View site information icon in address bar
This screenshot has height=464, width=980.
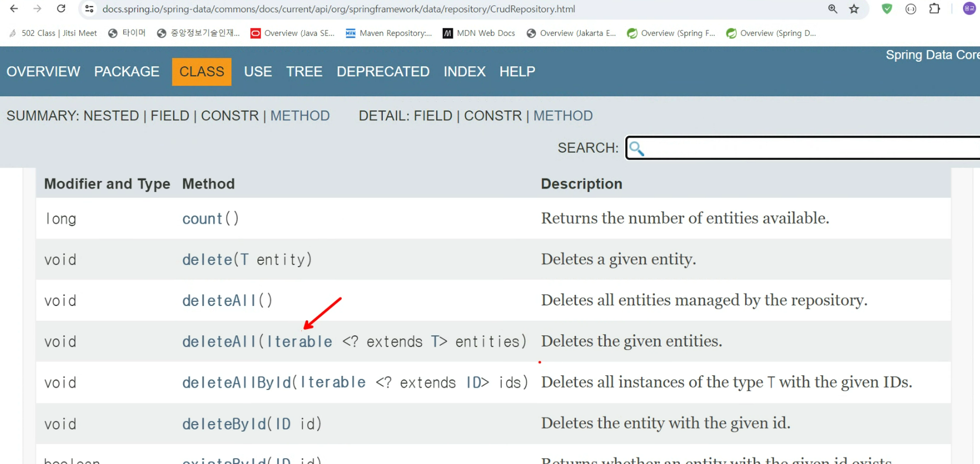[89, 9]
